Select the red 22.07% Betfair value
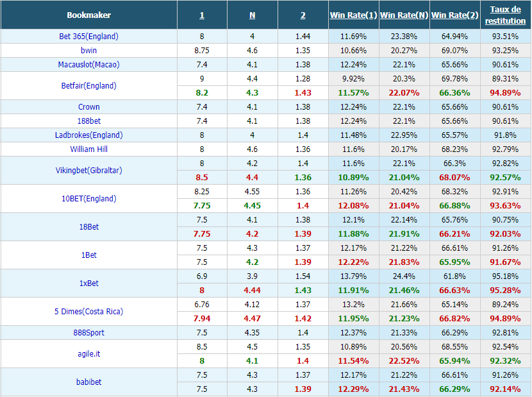 (404, 93)
